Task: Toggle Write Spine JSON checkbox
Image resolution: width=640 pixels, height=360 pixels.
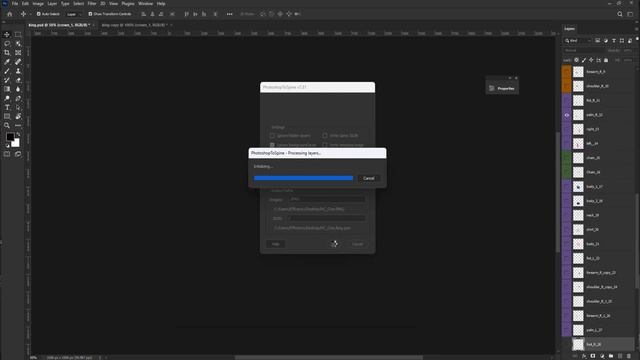Action: [325, 136]
